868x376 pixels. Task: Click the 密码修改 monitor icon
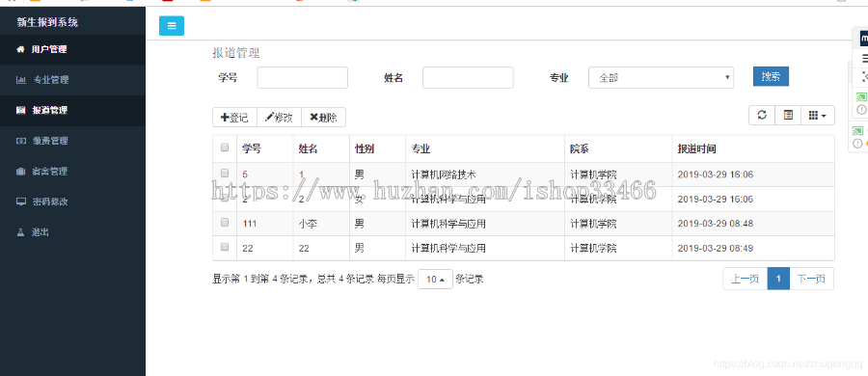tap(21, 201)
